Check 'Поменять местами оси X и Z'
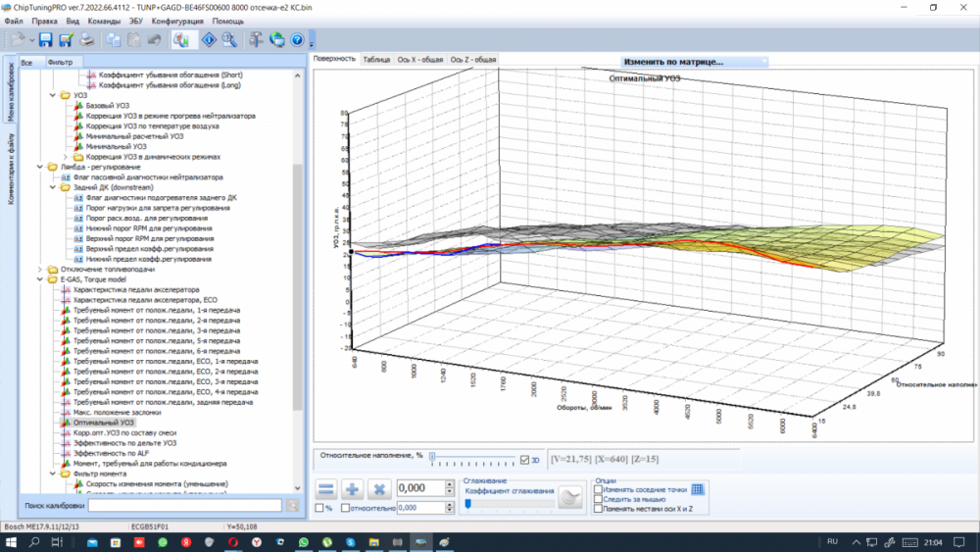This screenshot has height=552, width=980. (599, 509)
